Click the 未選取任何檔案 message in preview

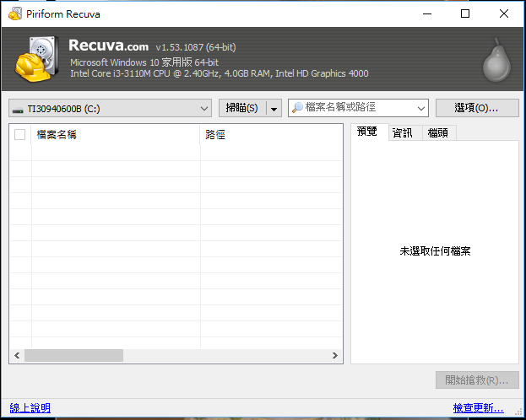pos(435,251)
